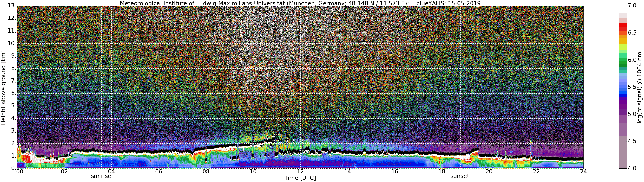The height and width of the screenshot is (182, 644).
Task: Click the '5.5' colorbar tick label
Action: coord(632,87)
